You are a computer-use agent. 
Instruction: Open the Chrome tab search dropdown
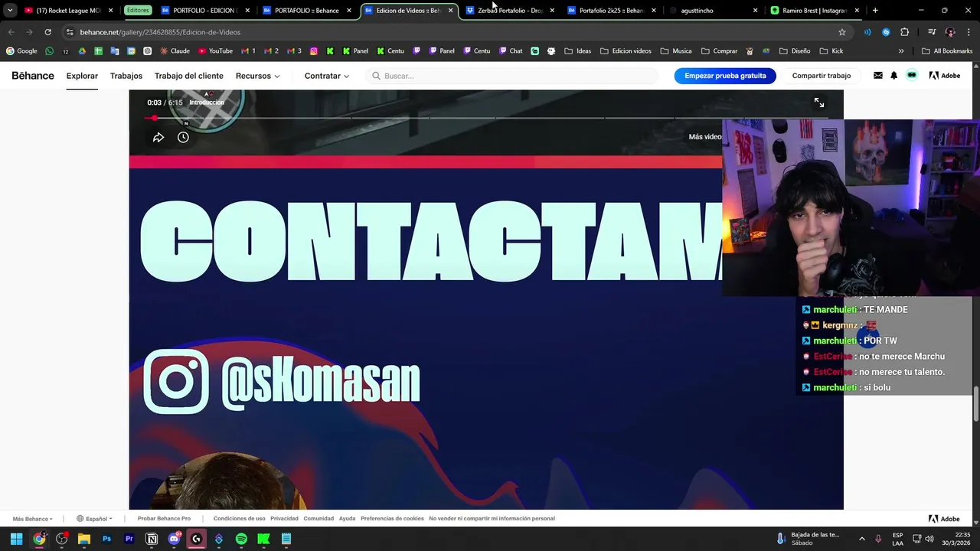[10, 11]
